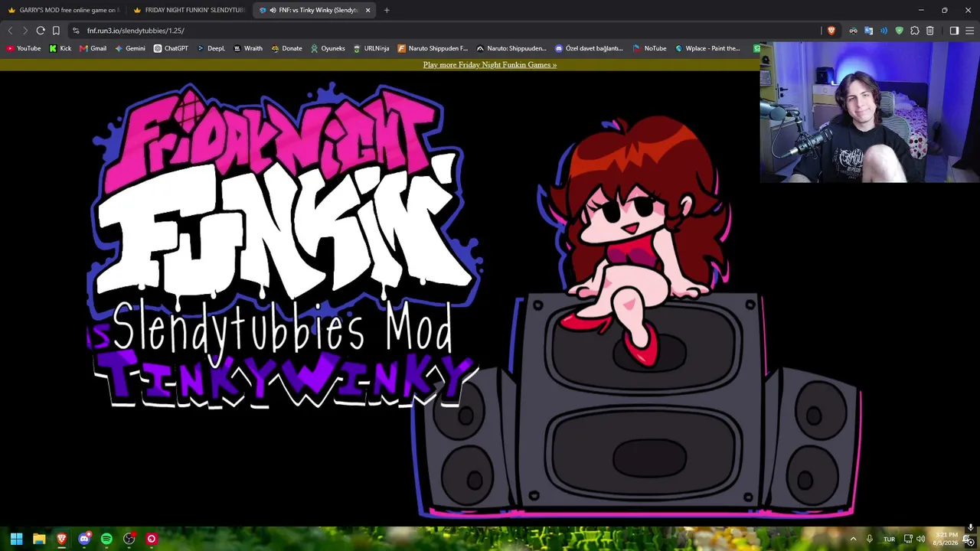
Task: Switch to the GARRY'S MOD tab
Action: [x=63, y=10]
